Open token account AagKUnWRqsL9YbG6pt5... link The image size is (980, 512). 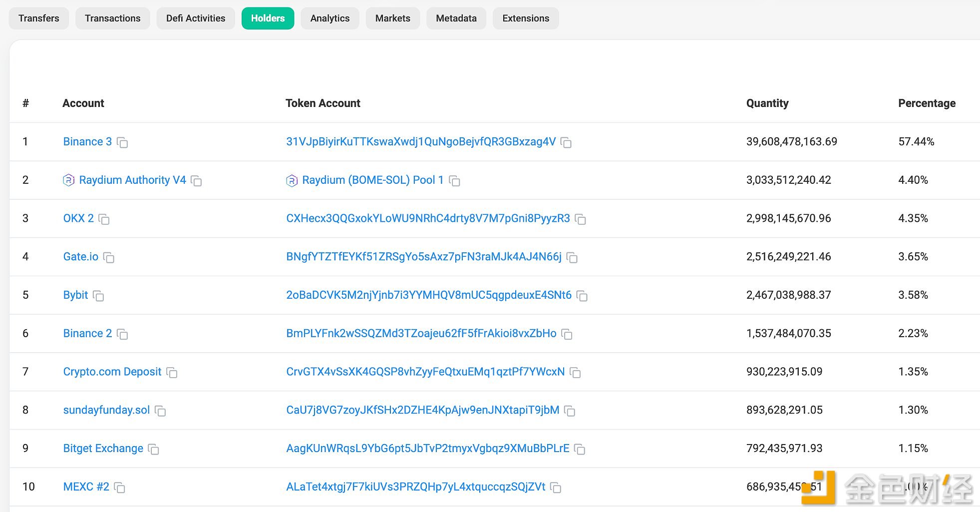(x=428, y=449)
